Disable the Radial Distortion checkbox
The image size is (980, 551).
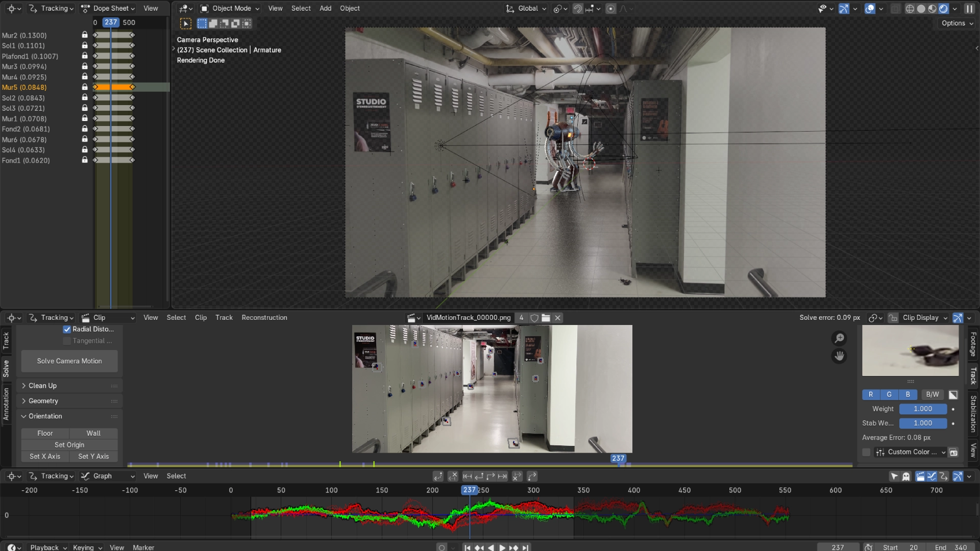tap(67, 329)
